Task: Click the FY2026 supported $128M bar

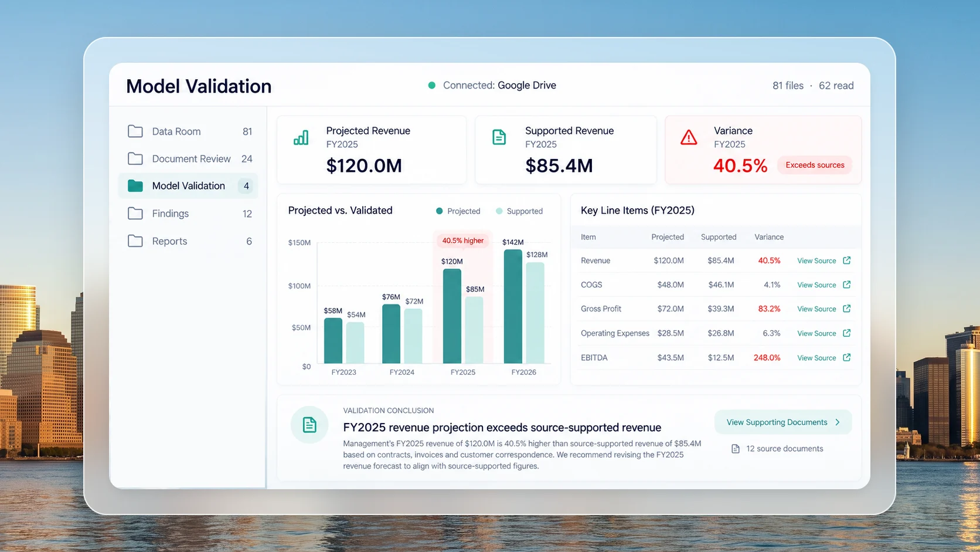Action: tap(535, 313)
